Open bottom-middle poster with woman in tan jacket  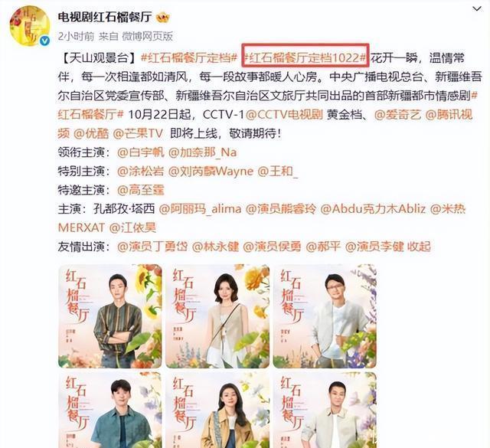tap(217, 410)
